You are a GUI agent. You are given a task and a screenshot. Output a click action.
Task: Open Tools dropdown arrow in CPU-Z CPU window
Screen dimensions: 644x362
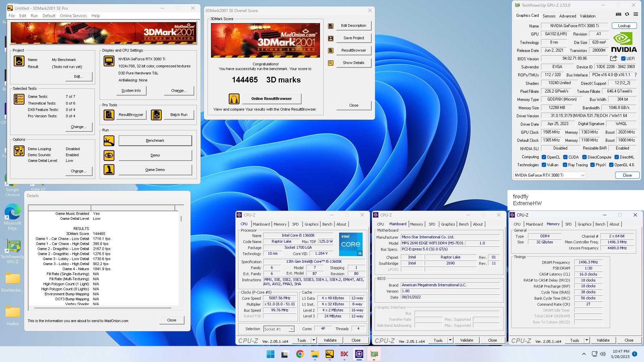tap(314, 340)
